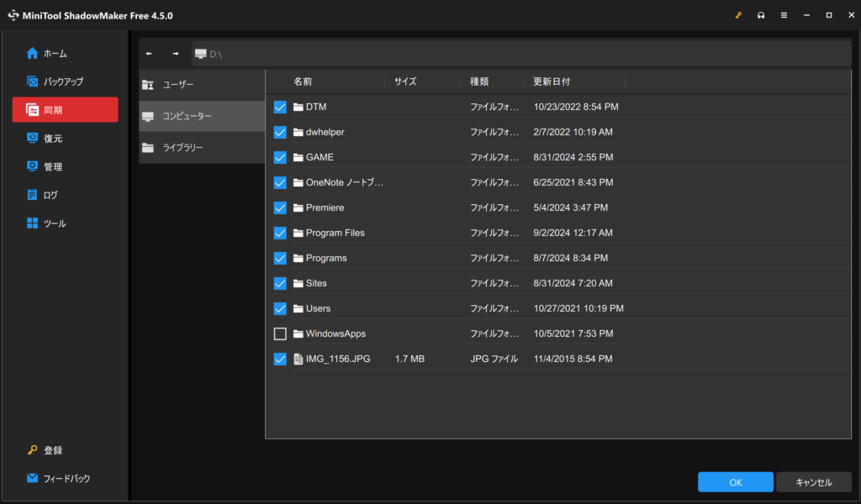Navigate forward with right arrow
Viewport: 861px width, 504px height.
pyautogui.click(x=175, y=54)
